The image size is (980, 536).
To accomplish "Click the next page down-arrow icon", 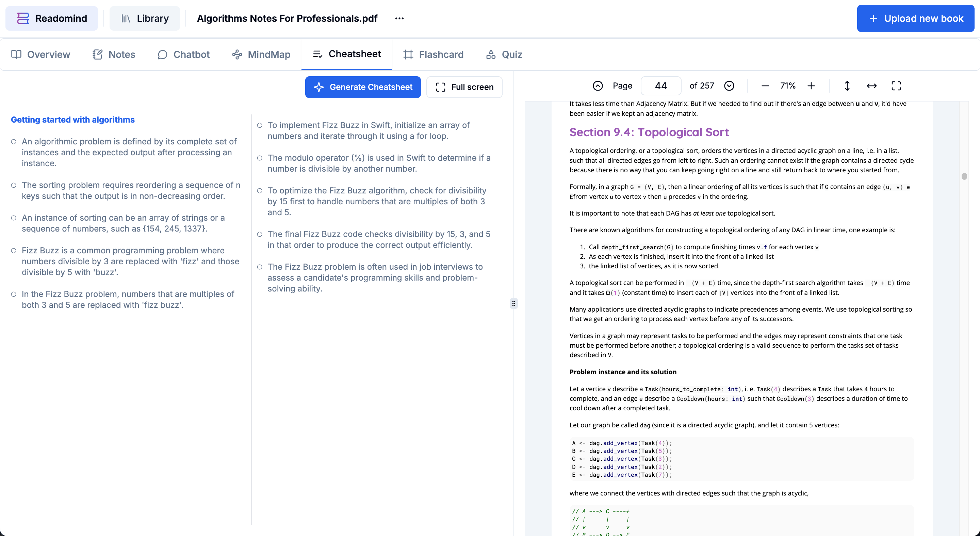I will pyautogui.click(x=729, y=86).
